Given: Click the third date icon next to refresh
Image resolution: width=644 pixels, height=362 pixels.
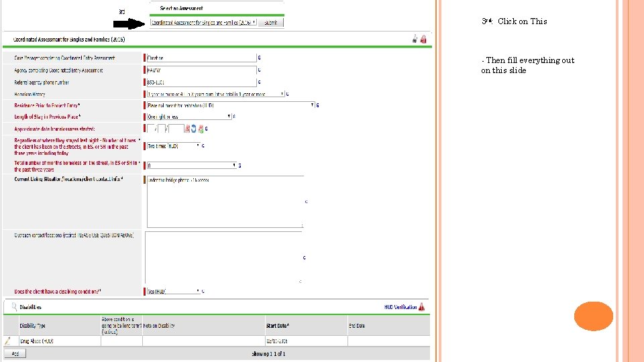Looking at the screenshot, I should (x=201, y=129).
